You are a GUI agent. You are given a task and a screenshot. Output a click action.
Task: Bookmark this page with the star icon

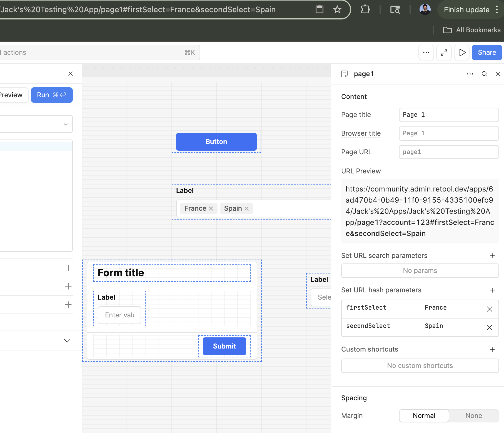pos(337,10)
